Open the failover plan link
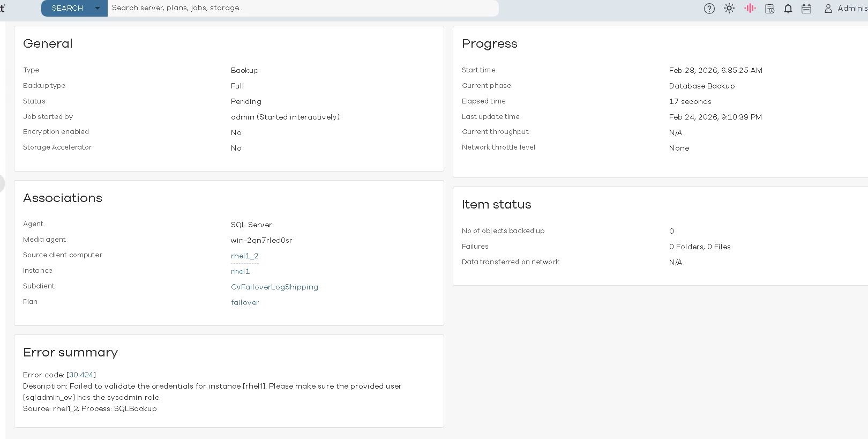Image resolution: width=868 pixels, height=439 pixels. (x=245, y=303)
